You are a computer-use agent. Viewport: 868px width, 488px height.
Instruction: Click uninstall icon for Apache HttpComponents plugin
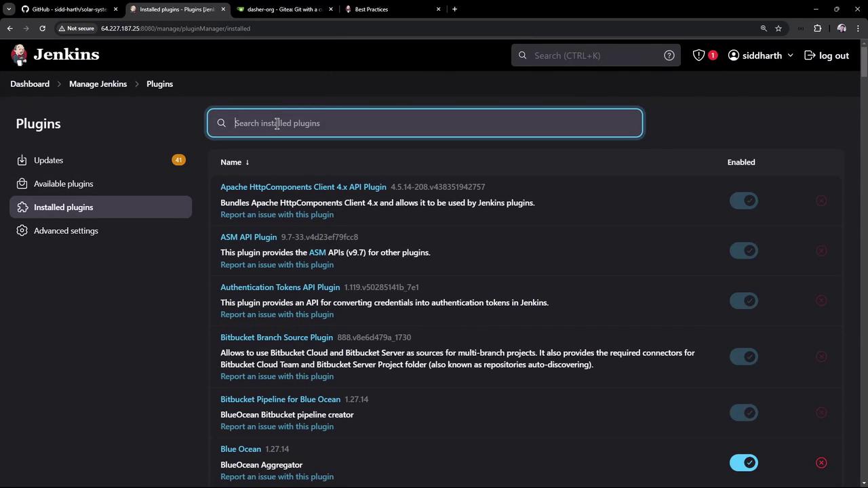[x=821, y=201]
